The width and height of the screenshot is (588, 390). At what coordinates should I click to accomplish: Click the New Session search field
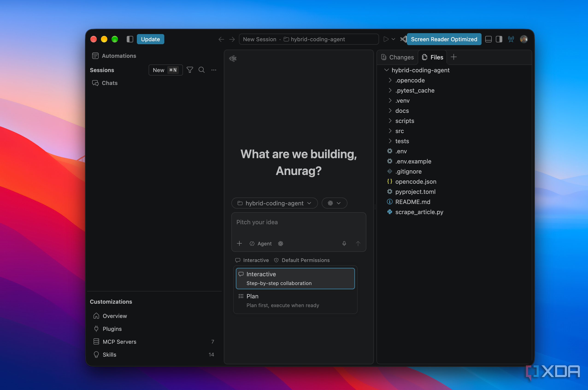coord(309,39)
